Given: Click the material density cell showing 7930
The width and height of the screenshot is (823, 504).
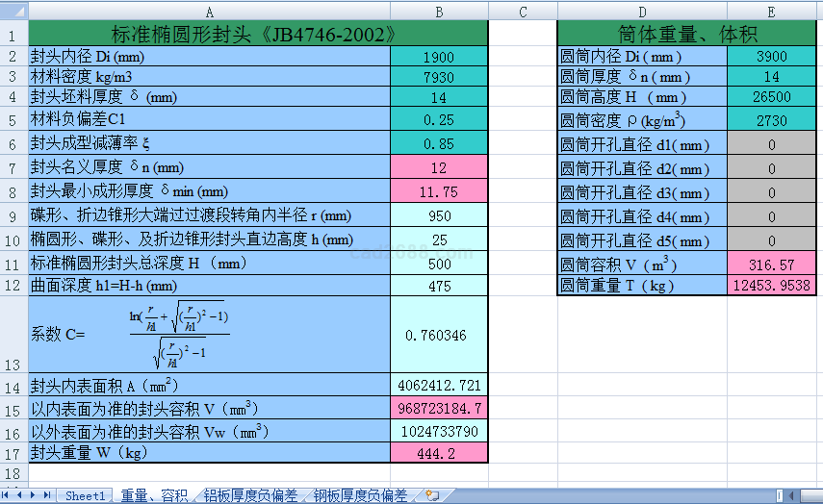Looking at the screenshot, I should click(x=439, y=77).
